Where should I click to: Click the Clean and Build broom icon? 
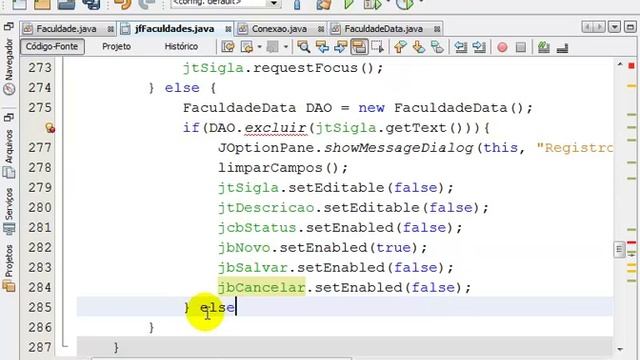point(324,4)
